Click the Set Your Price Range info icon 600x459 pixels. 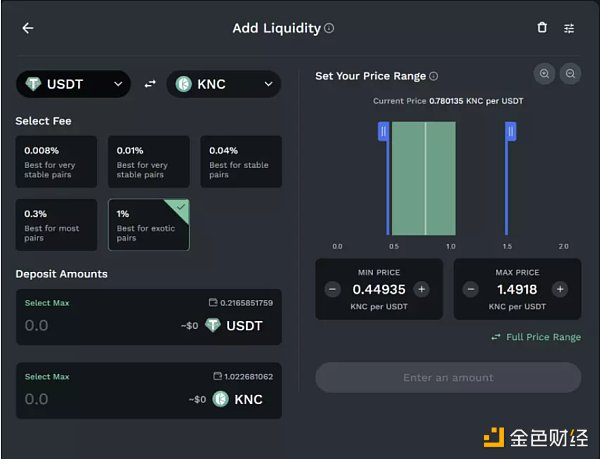[x=433, y=76]
